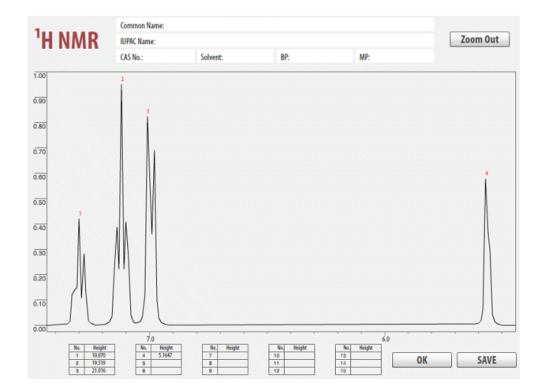Select empty height cell for peak 10
This screenshot has width=560, height=386.
coord(299,355)
